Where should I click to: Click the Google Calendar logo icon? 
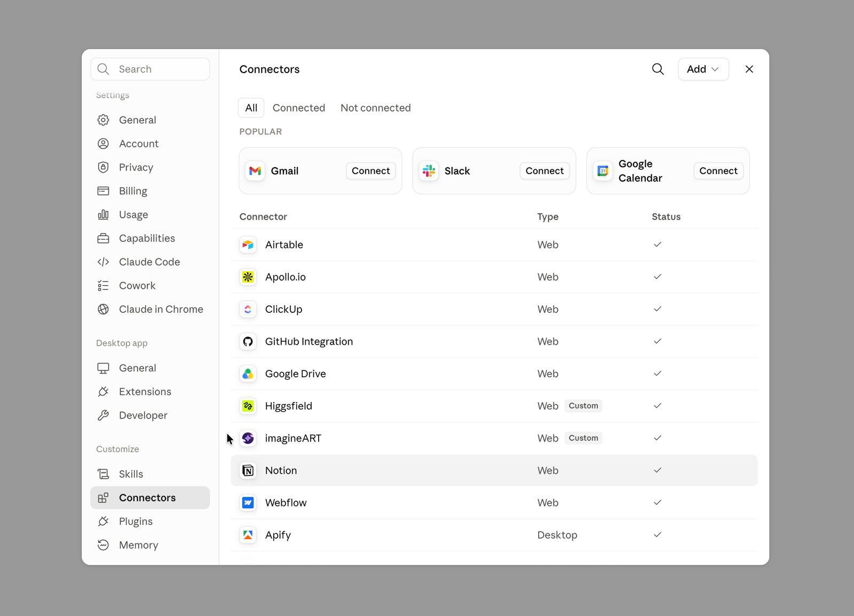[x=603, y=171]
